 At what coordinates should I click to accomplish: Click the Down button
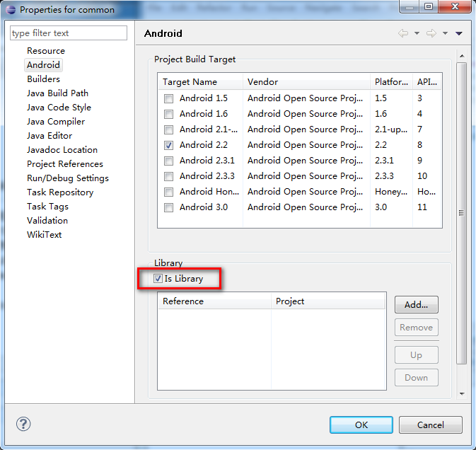pyautogui.click(x=416, y=377)
